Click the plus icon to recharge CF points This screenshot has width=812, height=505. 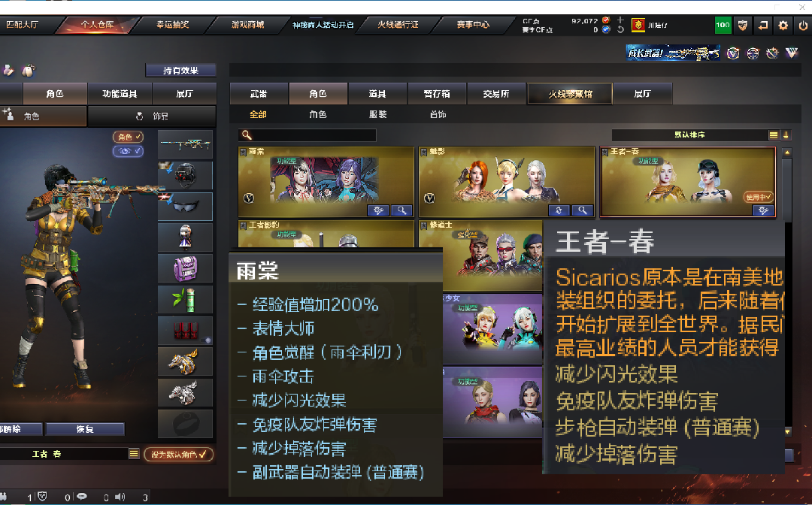tap(620, 20)
